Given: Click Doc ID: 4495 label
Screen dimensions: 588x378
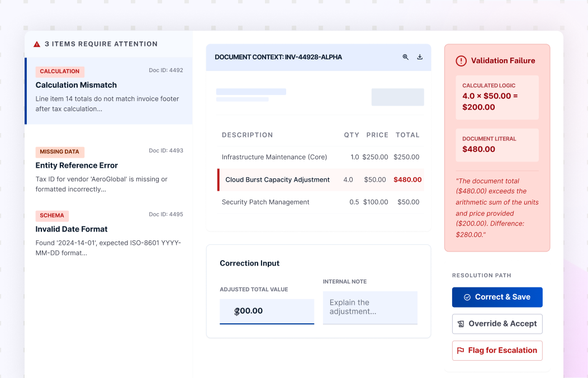Looking at the screenshot, I should pyautogui.click(x=166, y=214).
